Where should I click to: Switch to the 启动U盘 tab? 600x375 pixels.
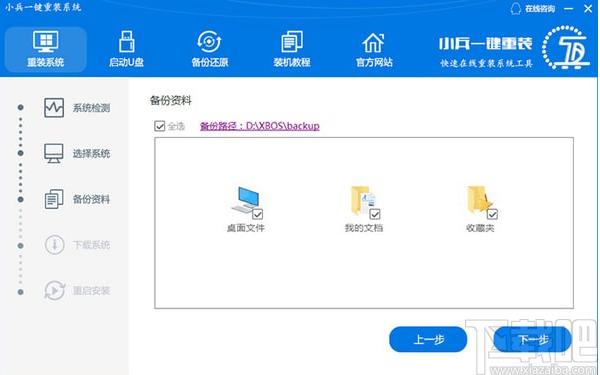tap(126, 49)
